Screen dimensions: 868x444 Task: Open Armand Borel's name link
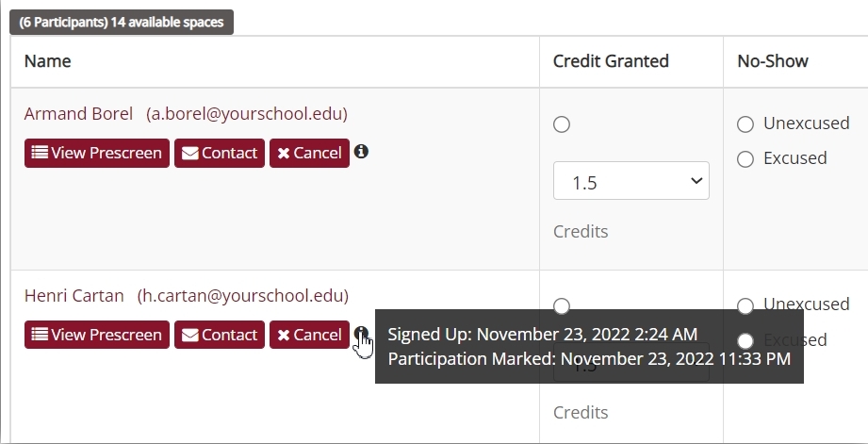tap(78, 113)
